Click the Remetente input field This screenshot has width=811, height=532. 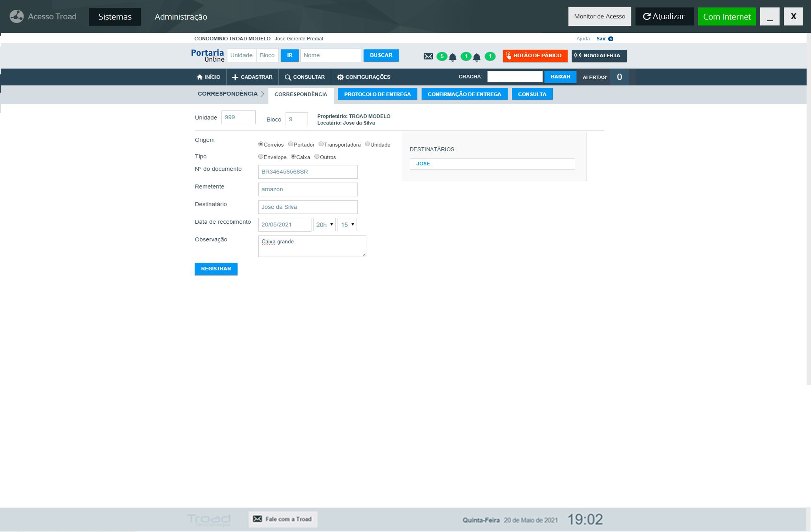[307, 189]
